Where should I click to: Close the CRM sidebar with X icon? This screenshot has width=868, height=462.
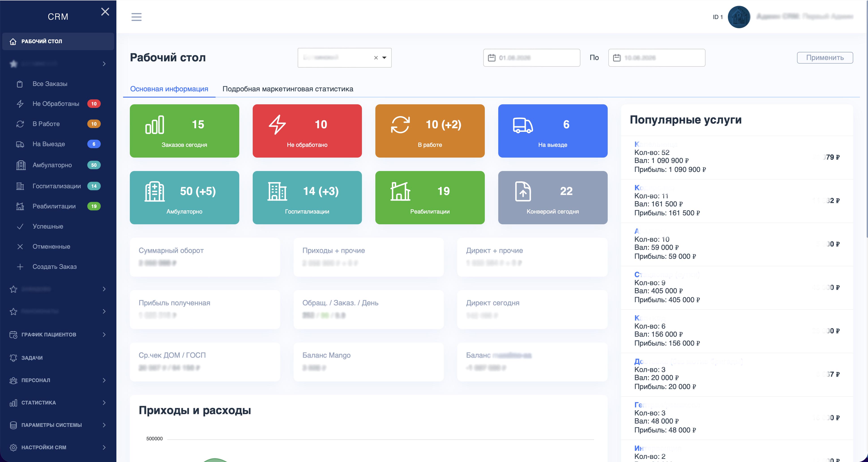[105, 12]
